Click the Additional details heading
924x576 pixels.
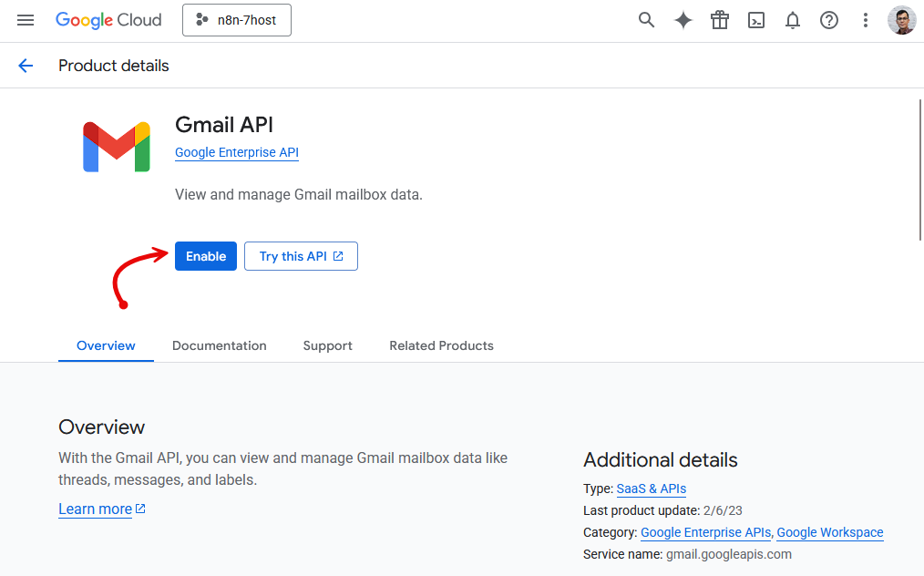pos(660,460)
